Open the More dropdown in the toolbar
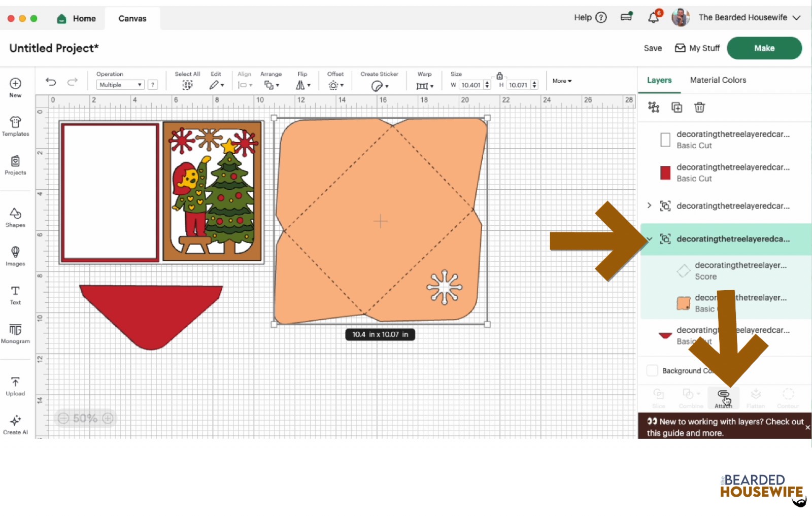The height and width of the screenshot is (516, 812). pyautogui.click(x=561, y=81)
